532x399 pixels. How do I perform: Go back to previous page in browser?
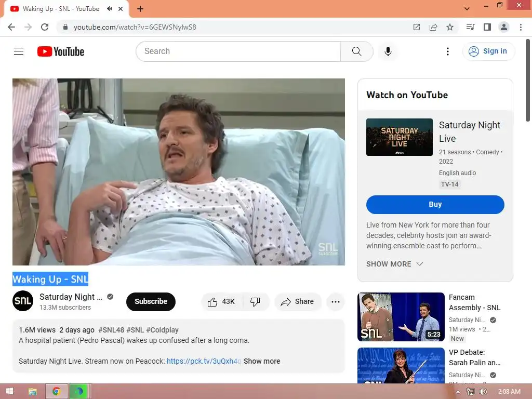tap(11, 27)
